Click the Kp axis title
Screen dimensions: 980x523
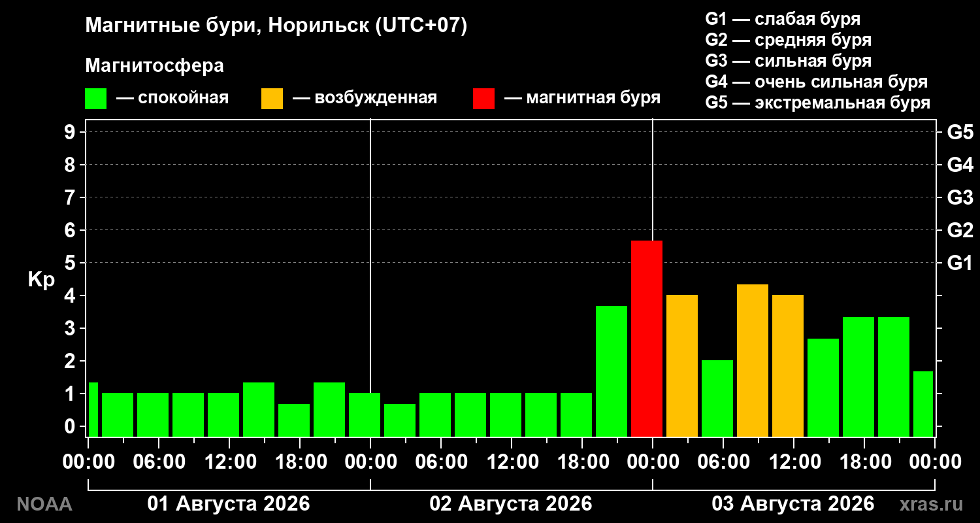click(x=41, y=280)
